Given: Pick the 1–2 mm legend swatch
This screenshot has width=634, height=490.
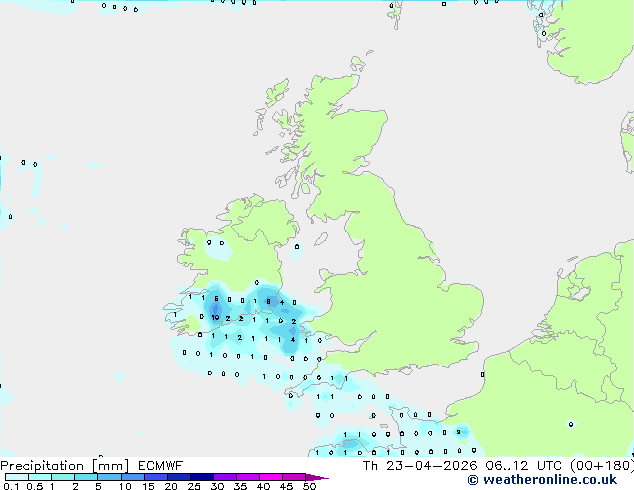Looking at the screenshot, I should [63, 477].
